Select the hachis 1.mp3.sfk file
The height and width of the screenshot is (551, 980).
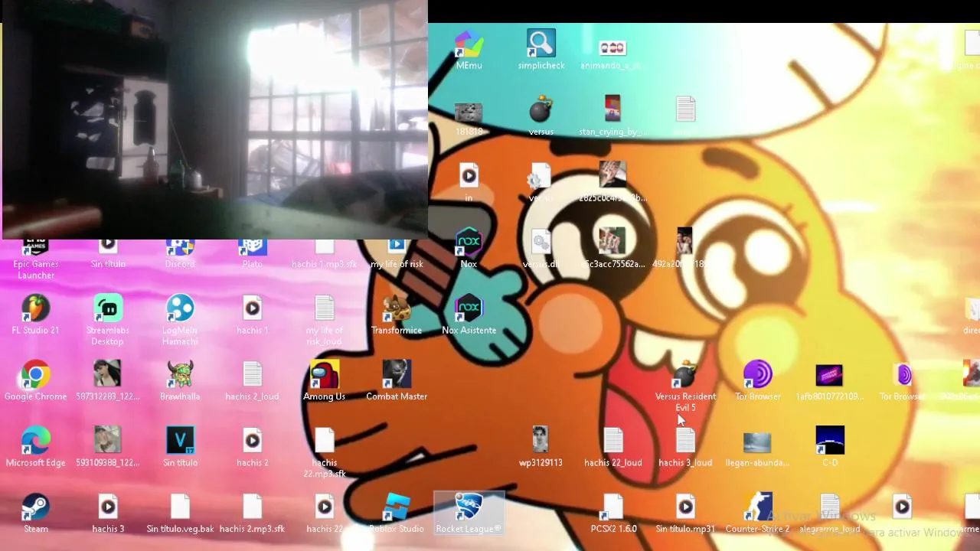click(324, 254)
